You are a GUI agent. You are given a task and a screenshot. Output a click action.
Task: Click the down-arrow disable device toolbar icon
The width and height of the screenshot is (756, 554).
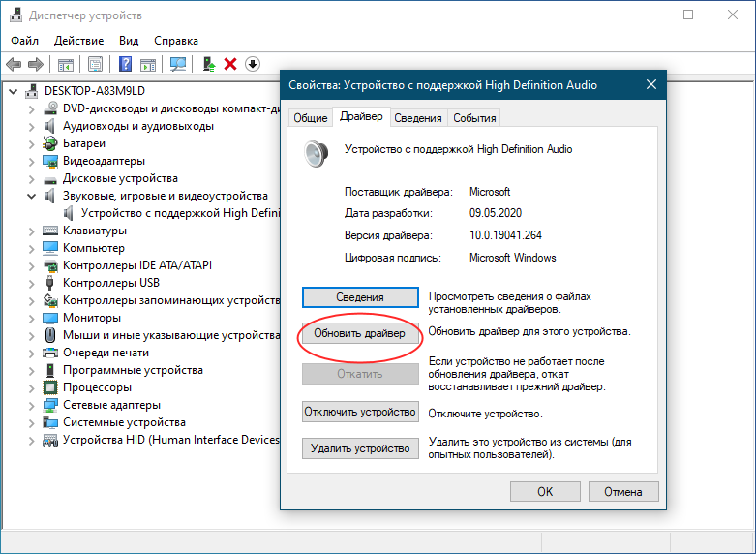[253, 64]
